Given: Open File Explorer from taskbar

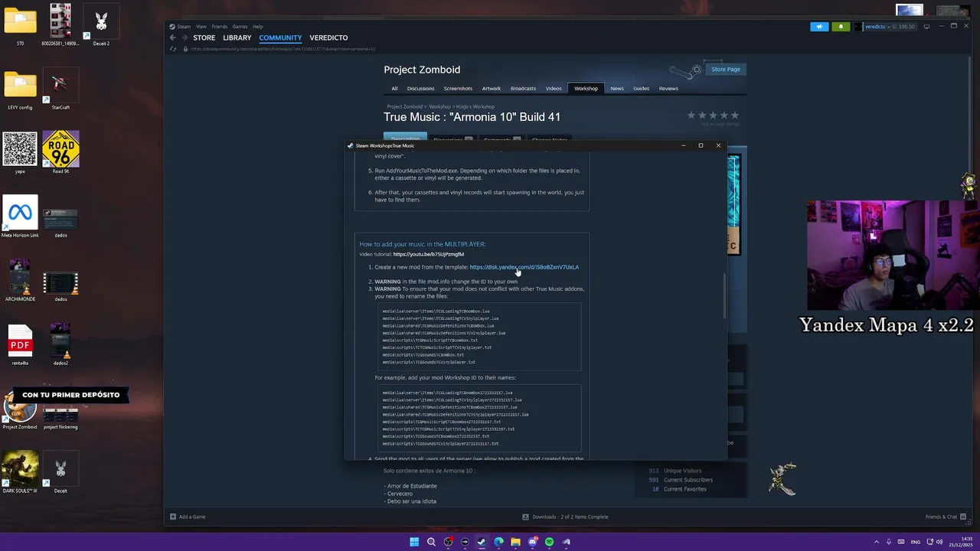Looking at the screenshot, I should [515, 542].
